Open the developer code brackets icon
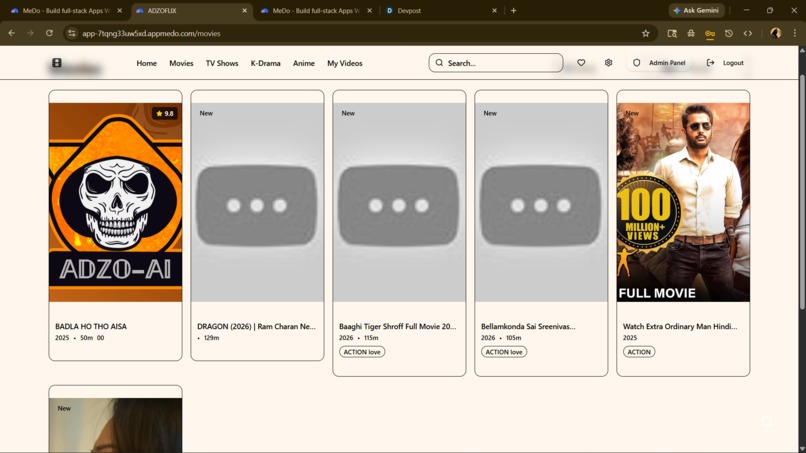 (x=748, y=33)
